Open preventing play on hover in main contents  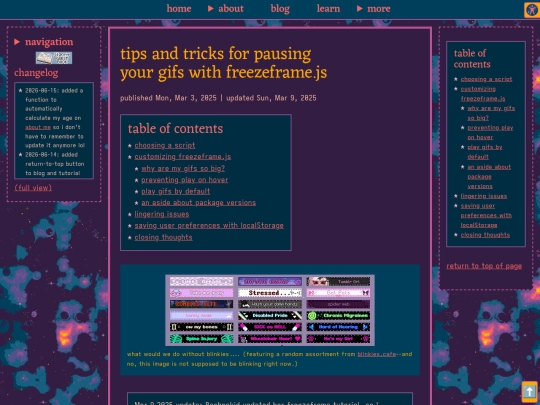tap(185, 180)
